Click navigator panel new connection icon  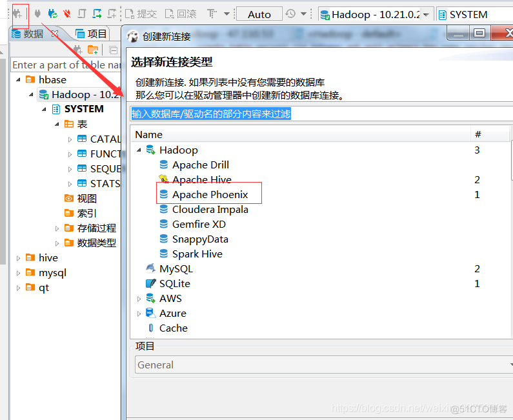78,50
